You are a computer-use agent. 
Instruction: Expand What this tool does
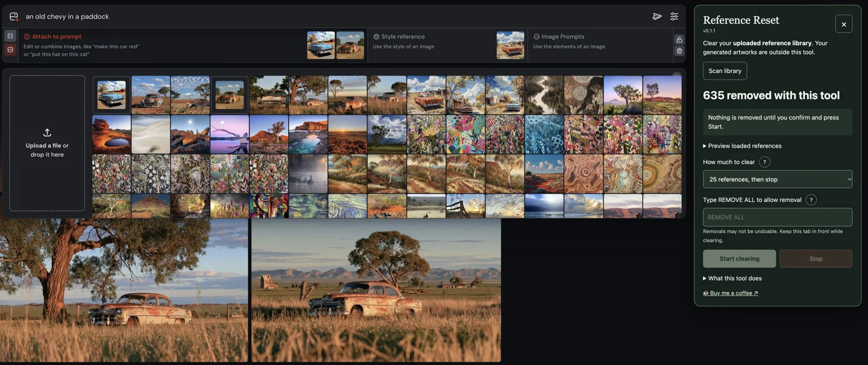(732, 278)
